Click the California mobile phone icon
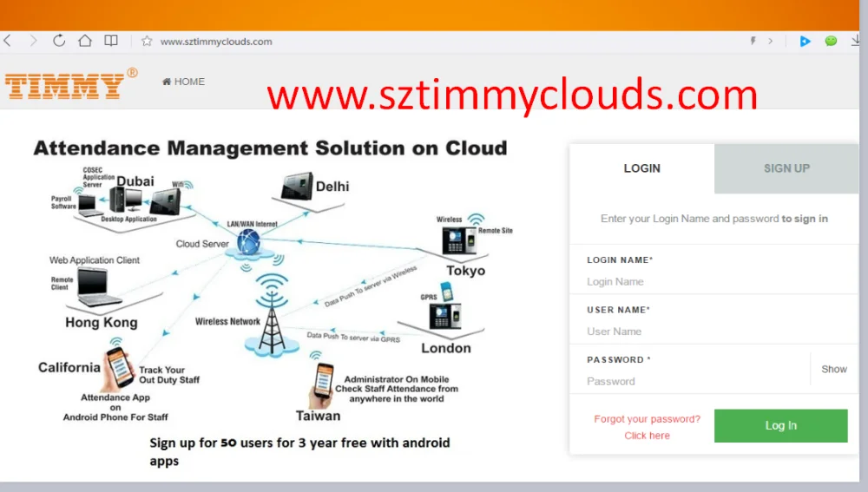Image resolution: width=868 pixels, height=492 pixels. tap(118, 367)
